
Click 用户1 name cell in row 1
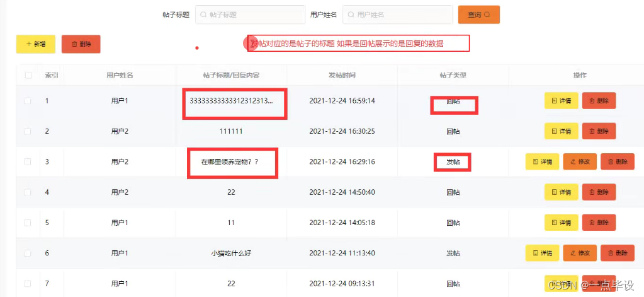[x=120, y=101]
